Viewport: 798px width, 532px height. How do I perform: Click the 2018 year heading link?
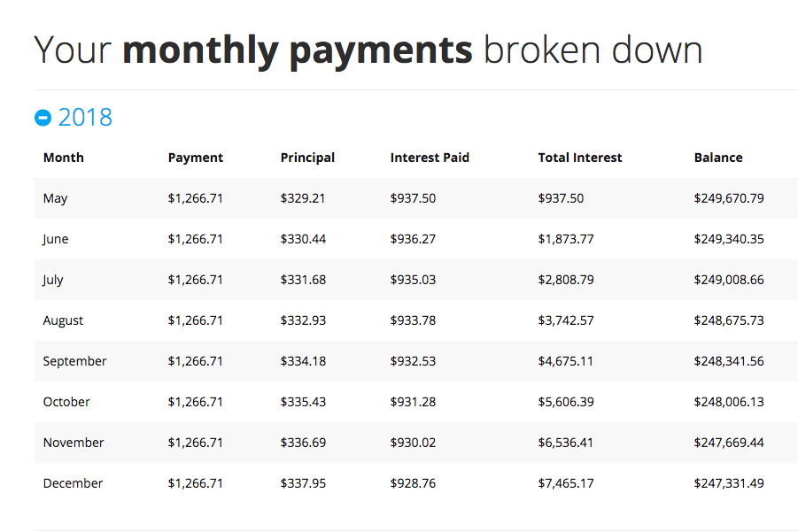85,118
